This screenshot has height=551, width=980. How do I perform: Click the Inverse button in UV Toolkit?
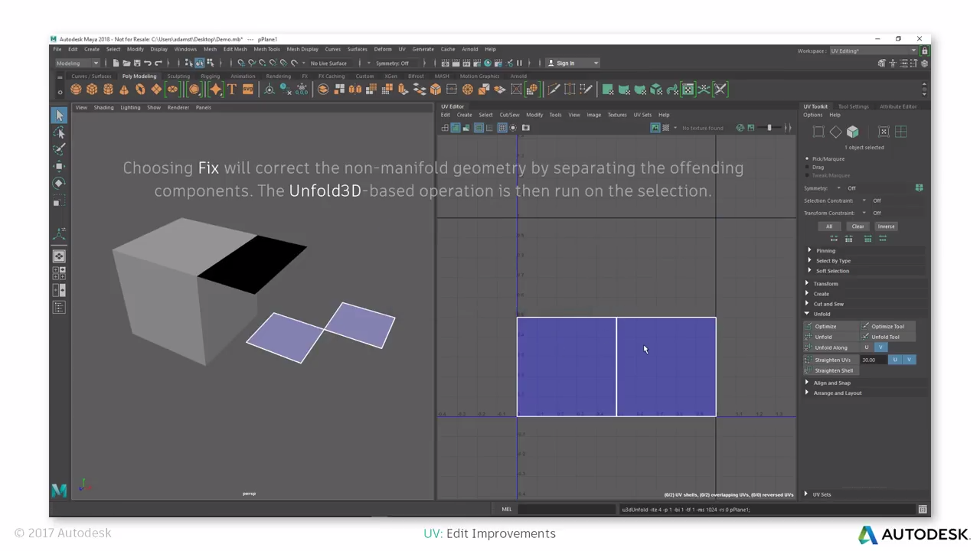click(x=887, y=227)
